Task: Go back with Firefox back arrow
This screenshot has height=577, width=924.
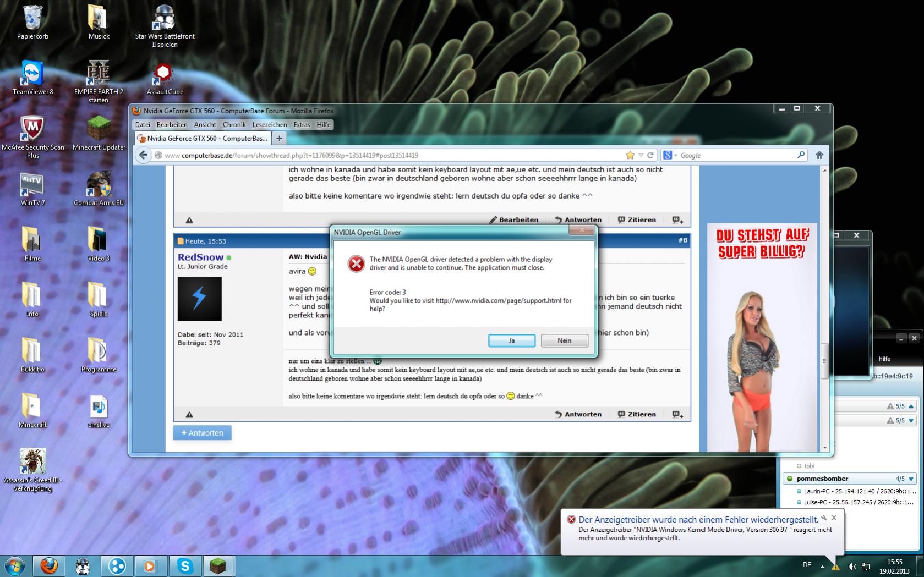Action: click(144, 155)
